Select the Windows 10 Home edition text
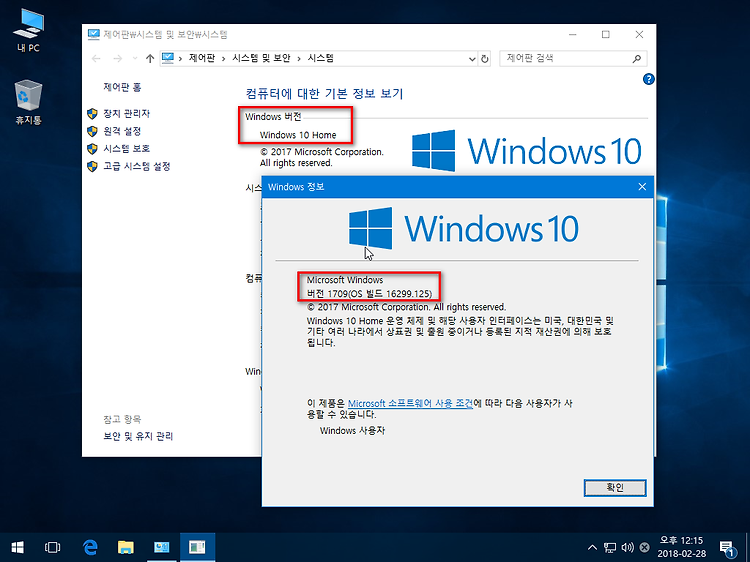The image size is (750, 562). point(298,135)
